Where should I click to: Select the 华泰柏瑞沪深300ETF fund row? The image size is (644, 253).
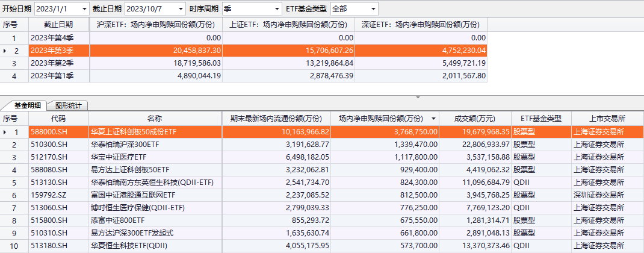(155, 145)
